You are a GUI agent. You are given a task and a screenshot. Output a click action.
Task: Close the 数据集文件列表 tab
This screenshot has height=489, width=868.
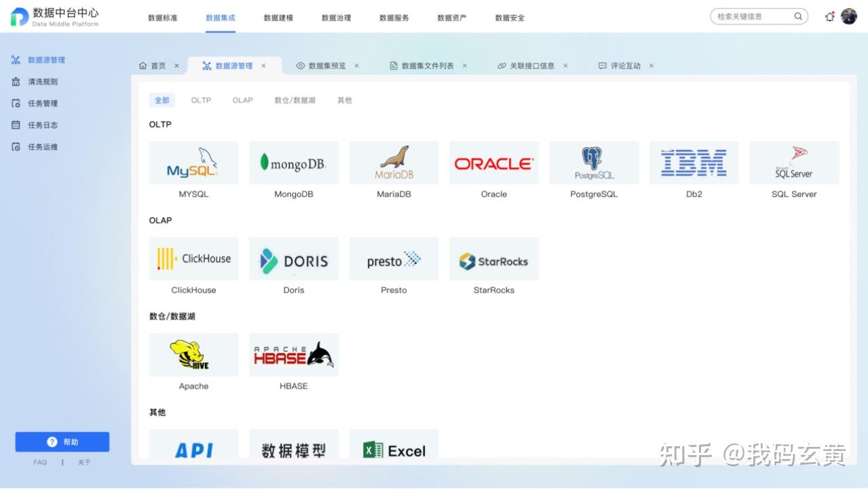click(x=465, y=66)
